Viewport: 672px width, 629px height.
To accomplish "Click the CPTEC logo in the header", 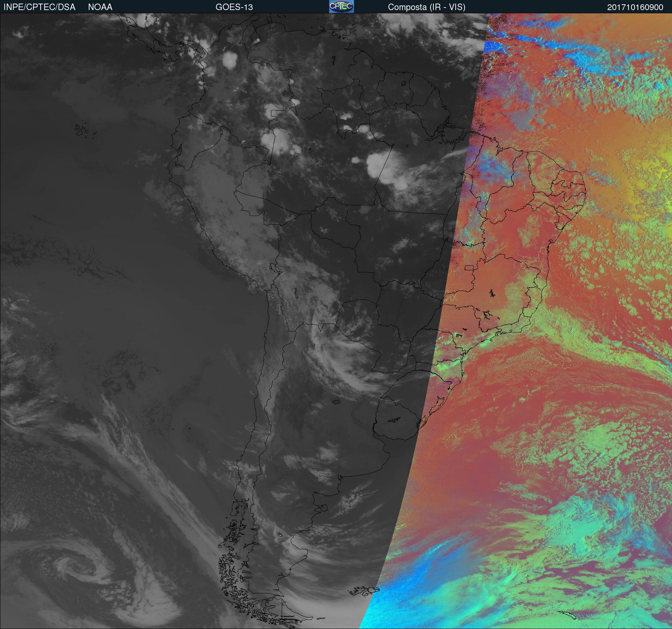I will [341, 6].
